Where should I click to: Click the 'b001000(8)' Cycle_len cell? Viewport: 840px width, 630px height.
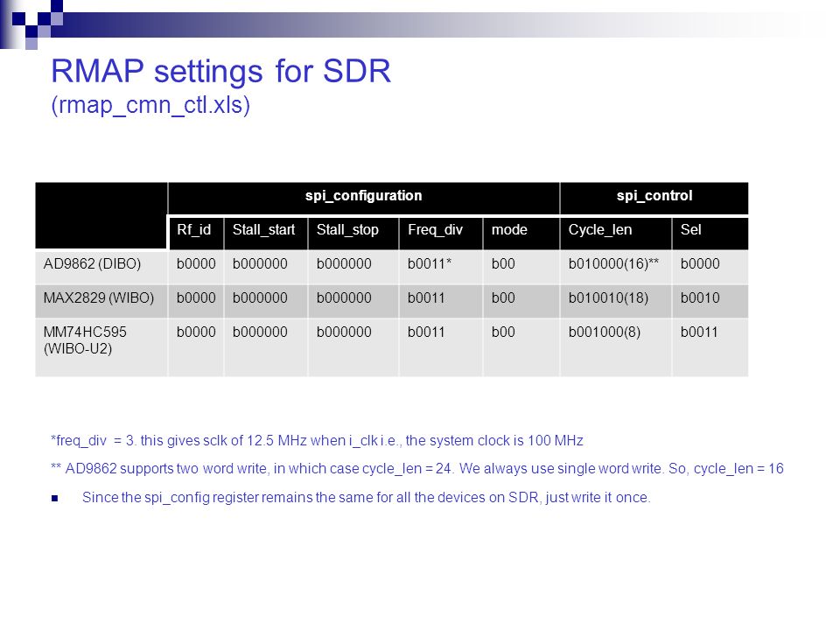[605, 332]
